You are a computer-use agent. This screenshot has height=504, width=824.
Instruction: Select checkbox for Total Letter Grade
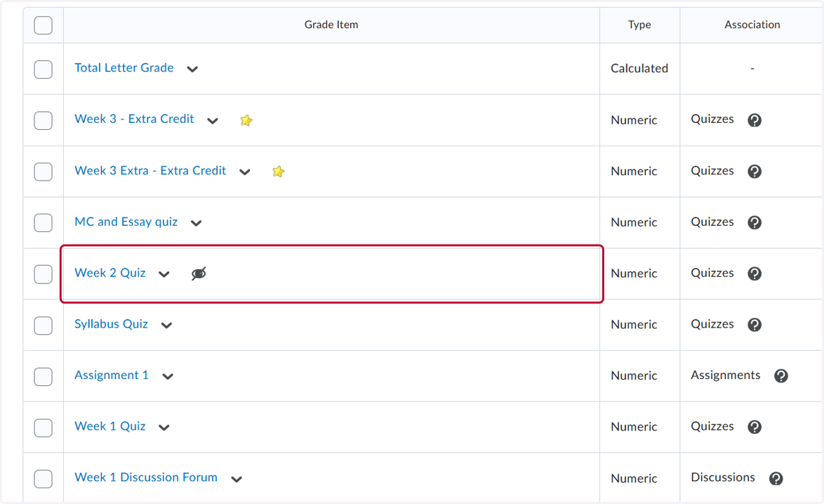pyautogui.click(x=43, y=69)
